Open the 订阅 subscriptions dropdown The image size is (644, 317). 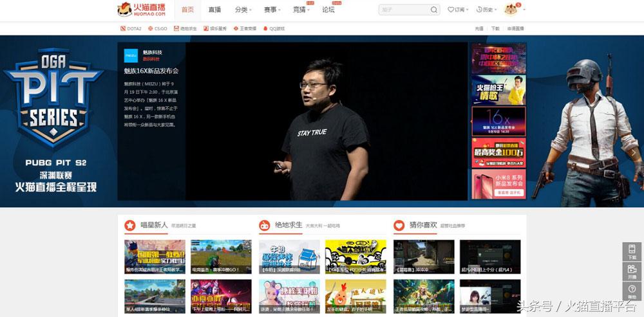(x=459, y=10)
